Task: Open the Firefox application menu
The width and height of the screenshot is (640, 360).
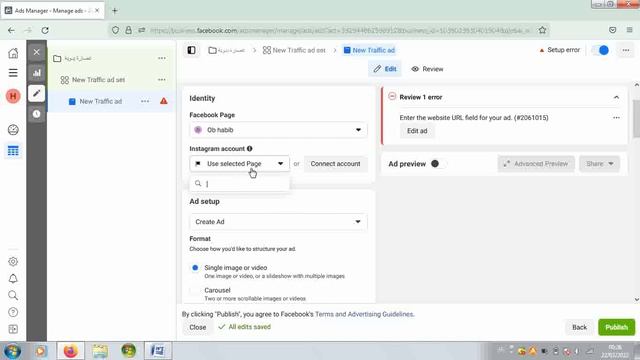Action: [629, 30]
